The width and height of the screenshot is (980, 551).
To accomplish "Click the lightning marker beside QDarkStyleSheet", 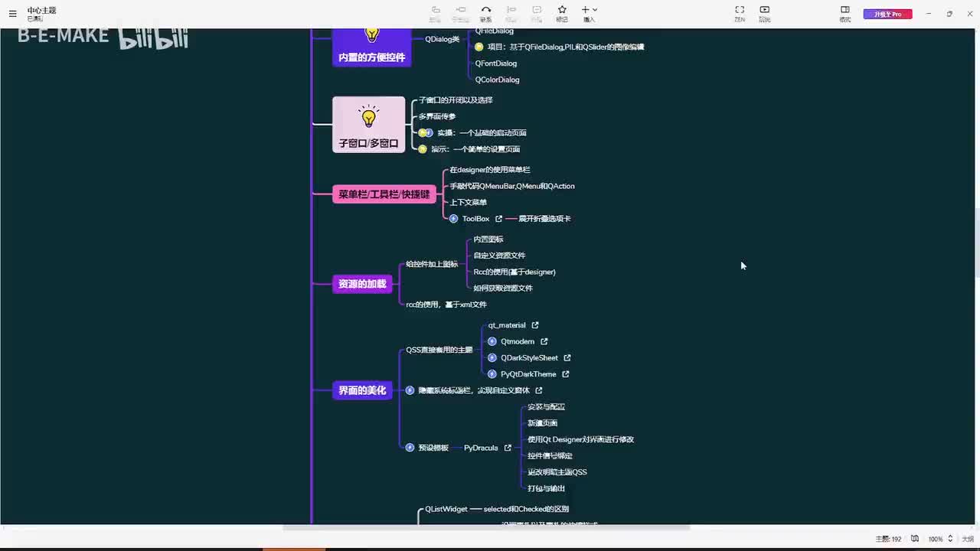I will click(492, 358).
